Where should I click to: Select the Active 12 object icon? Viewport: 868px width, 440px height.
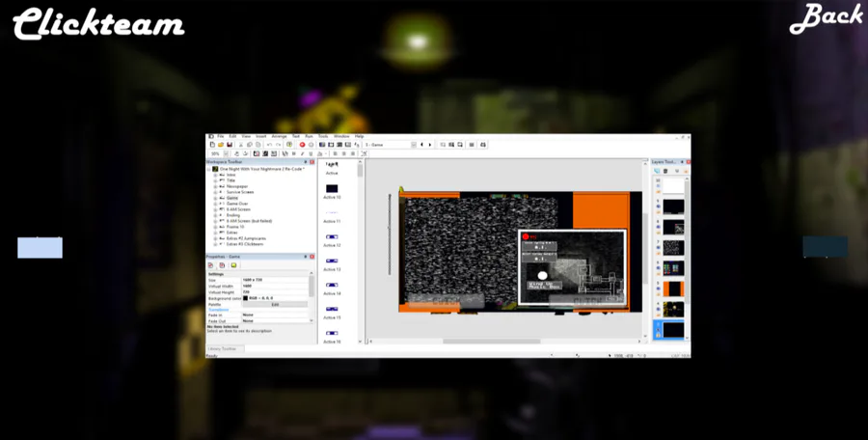coord(332,236)
